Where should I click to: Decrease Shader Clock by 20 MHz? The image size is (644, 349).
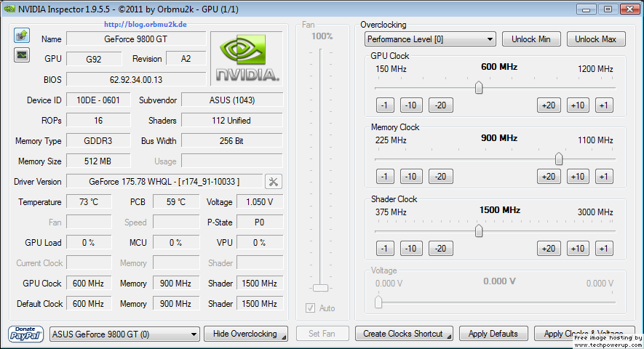tap(441, 249)
